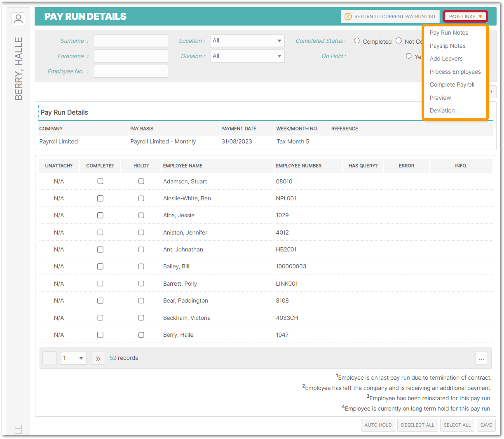Click the Save button
Screen dimensions: 504x439
pyautogui.click(x=486, y=425)
